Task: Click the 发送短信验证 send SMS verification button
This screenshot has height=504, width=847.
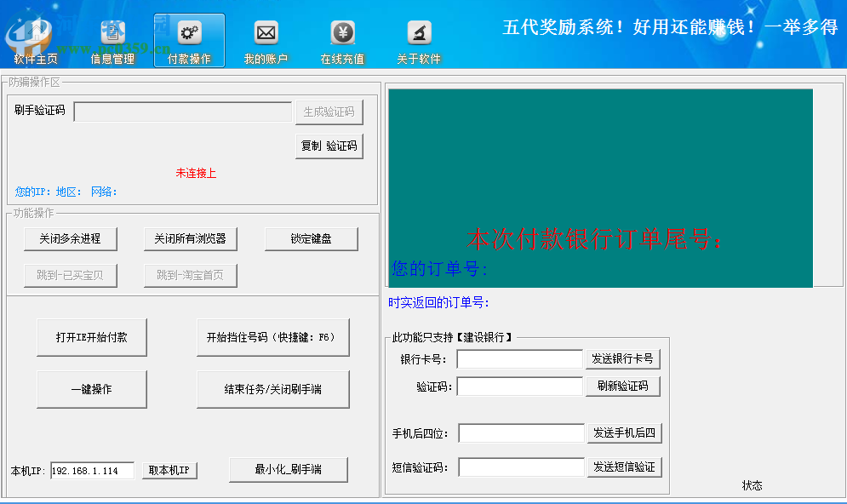Action: click(x=625, y=467)
